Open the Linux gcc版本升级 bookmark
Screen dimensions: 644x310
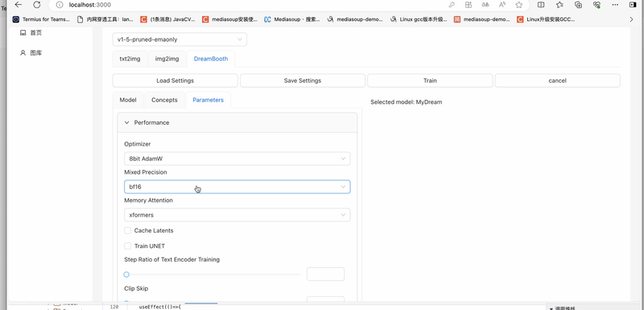click(x=418, y=19)
